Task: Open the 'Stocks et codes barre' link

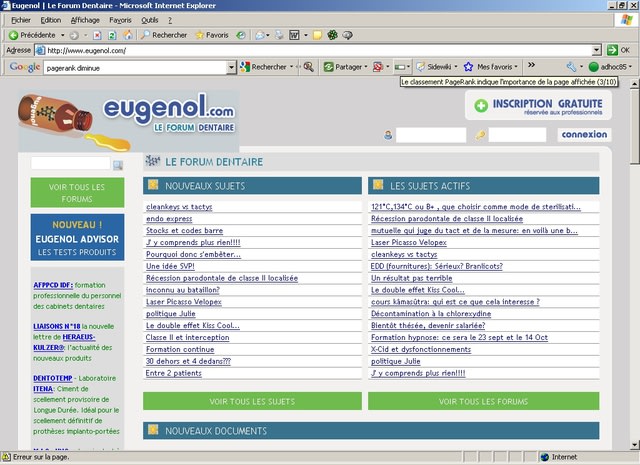Action: click(x=184, y=231)
